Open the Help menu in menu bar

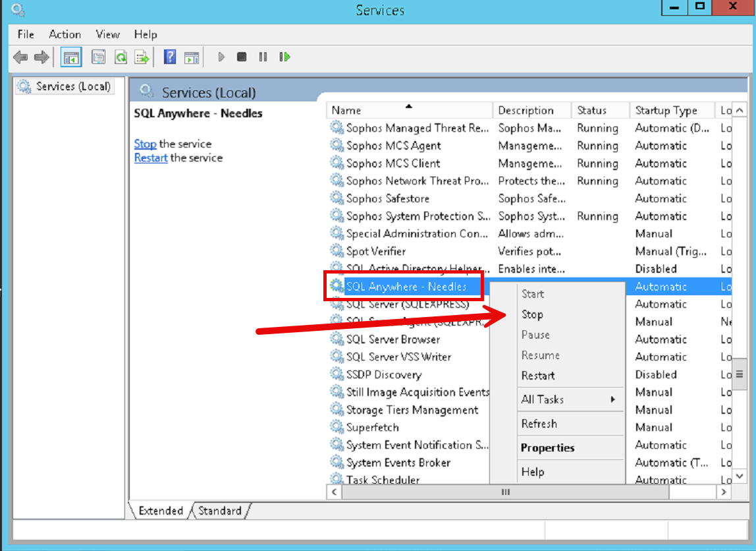146,34
